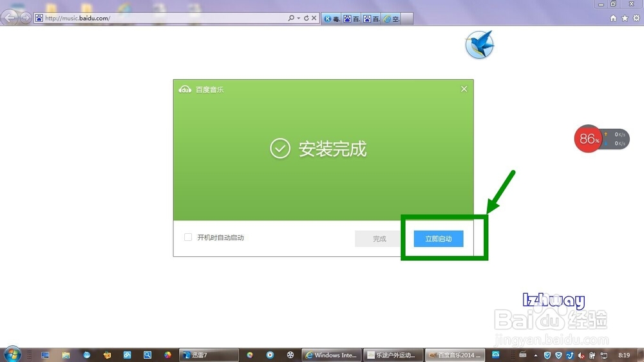Open volume speaker tray icon
This screenshot has height=362, width=644.
pyautogui.click(x=581, y=356)
